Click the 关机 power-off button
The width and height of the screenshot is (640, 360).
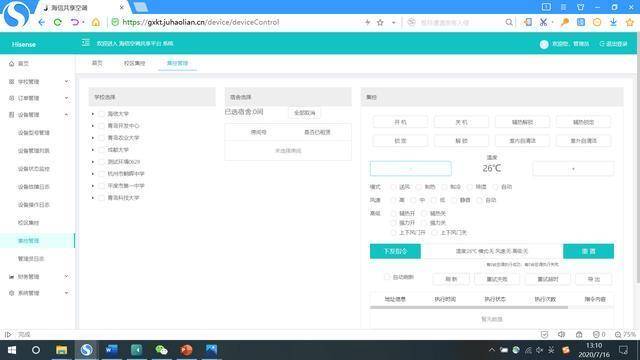click(x=461, y=122)
